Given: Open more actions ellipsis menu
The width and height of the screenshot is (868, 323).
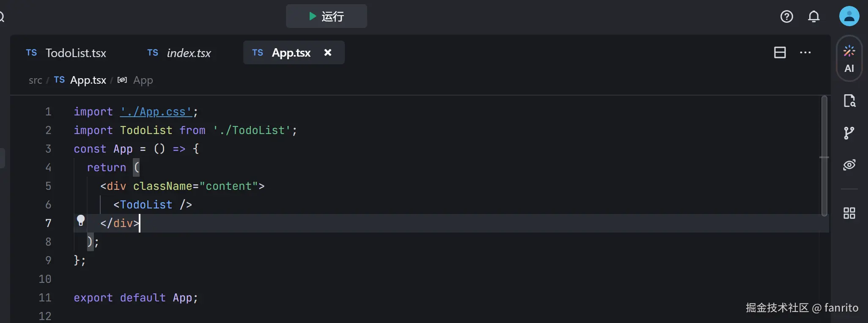Looking at the screenshot, I should 805,52.
